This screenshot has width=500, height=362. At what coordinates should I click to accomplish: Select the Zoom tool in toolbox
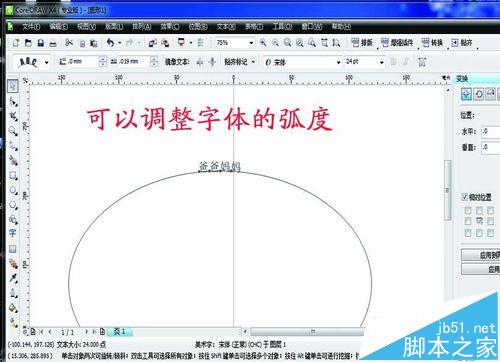[13, 131]
